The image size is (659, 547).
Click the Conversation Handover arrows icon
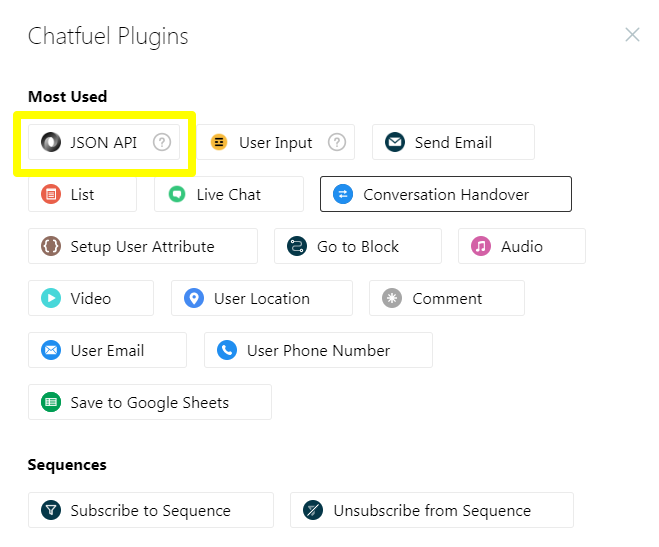pos(343,195)
